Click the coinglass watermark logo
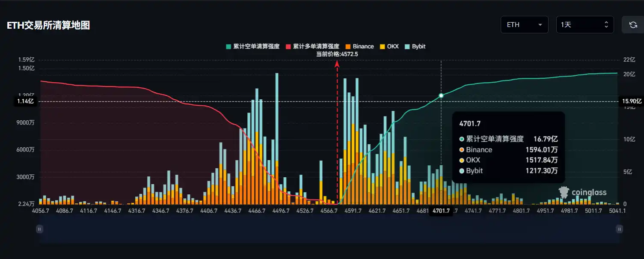Viewport: 644px width, 259px height. (x=582, y=192)
